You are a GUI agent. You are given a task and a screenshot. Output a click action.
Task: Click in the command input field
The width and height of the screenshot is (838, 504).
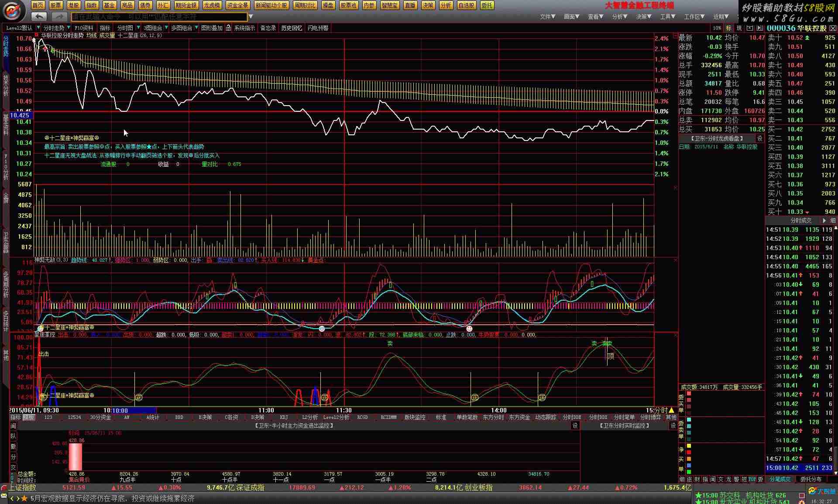click(x=159, y=17)
